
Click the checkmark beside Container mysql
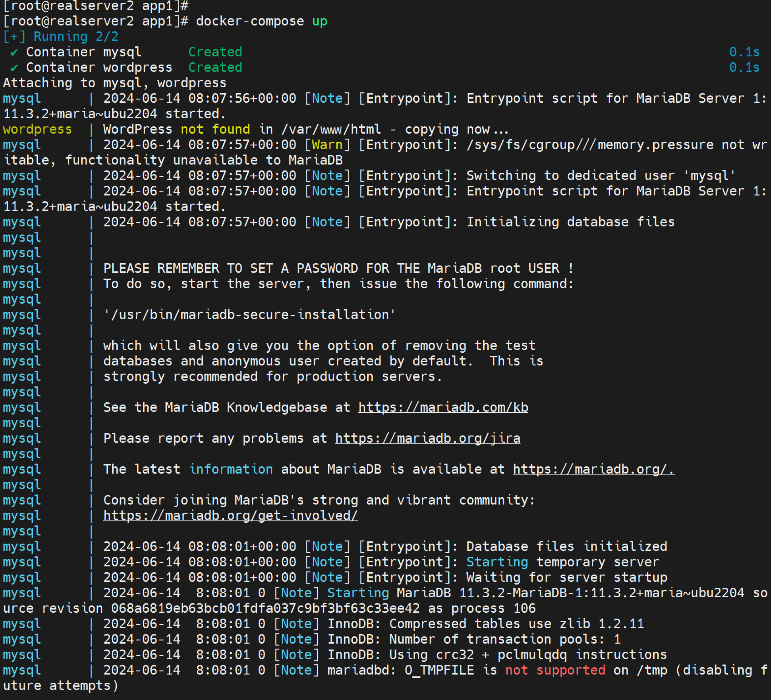[14, 53]
